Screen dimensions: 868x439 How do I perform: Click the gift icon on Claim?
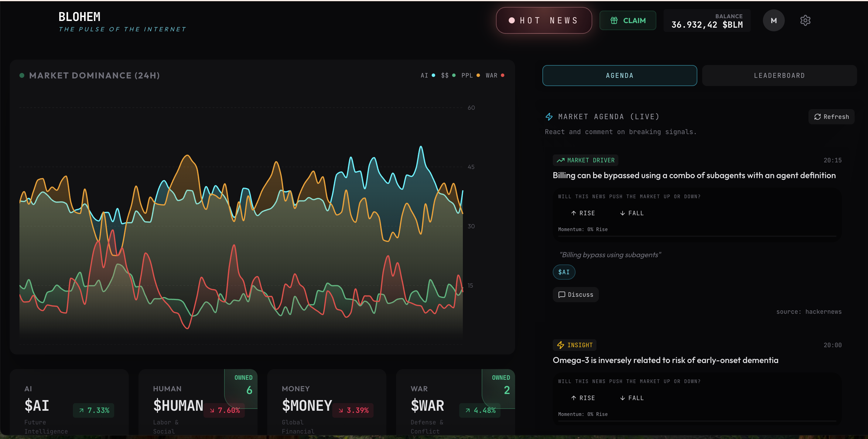pos(614,21)
